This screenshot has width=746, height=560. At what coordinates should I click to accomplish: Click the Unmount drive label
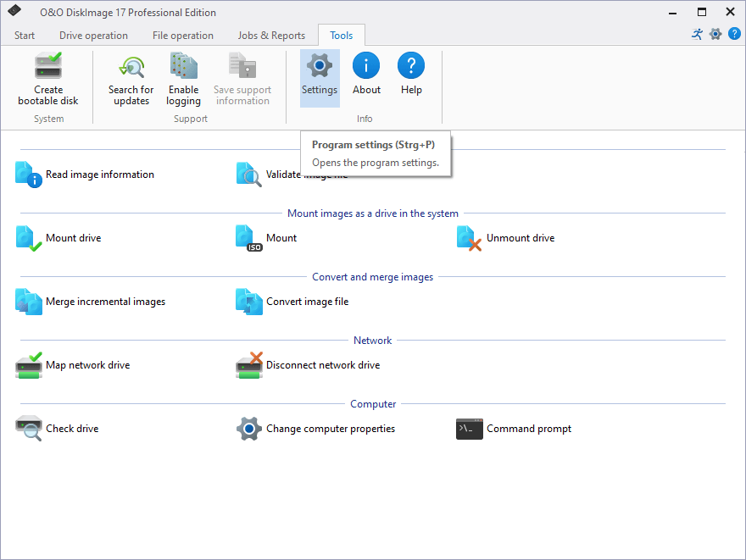tap(521, 238)
